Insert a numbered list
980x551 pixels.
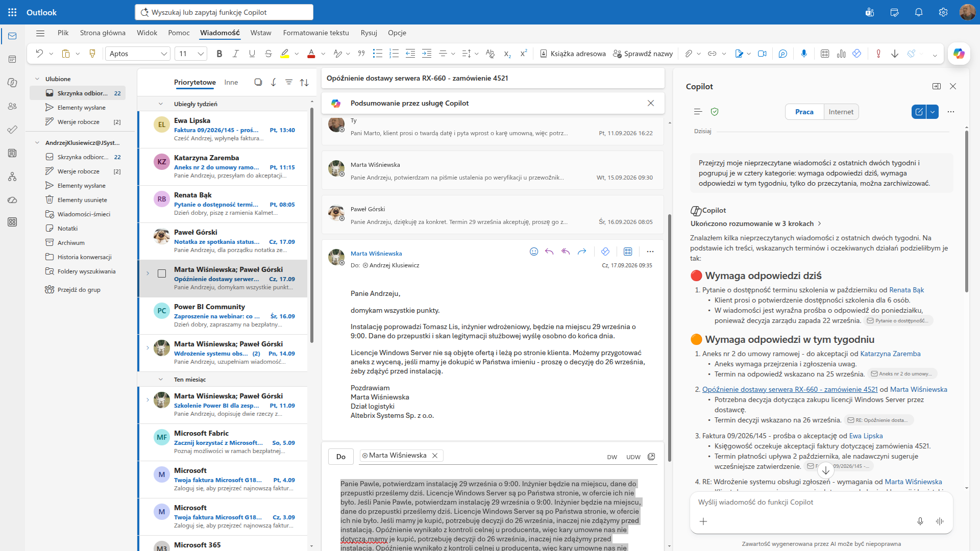pos(394,54)
